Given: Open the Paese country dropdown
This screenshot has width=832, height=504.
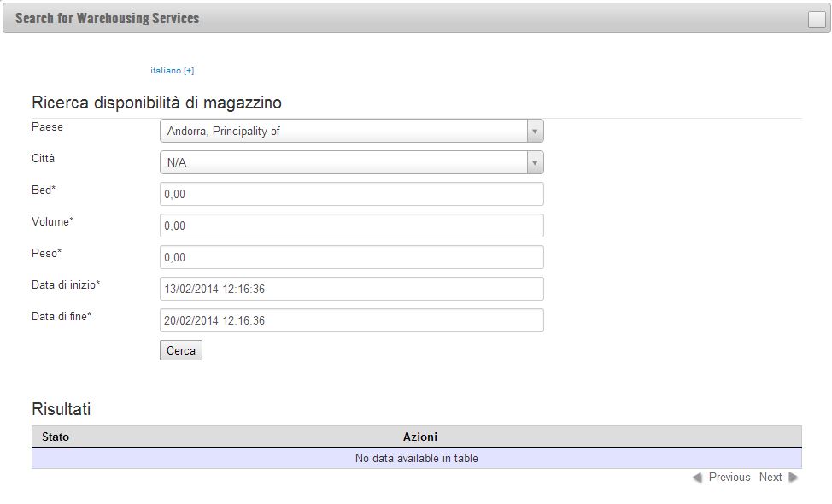Looking at the screenshot, I should pos(343,131).
